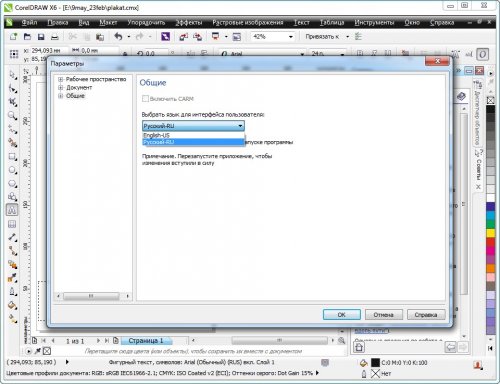Screen dimensions: 500x384
Task: Click the Отмена button
Action: [x=384, y=315]
